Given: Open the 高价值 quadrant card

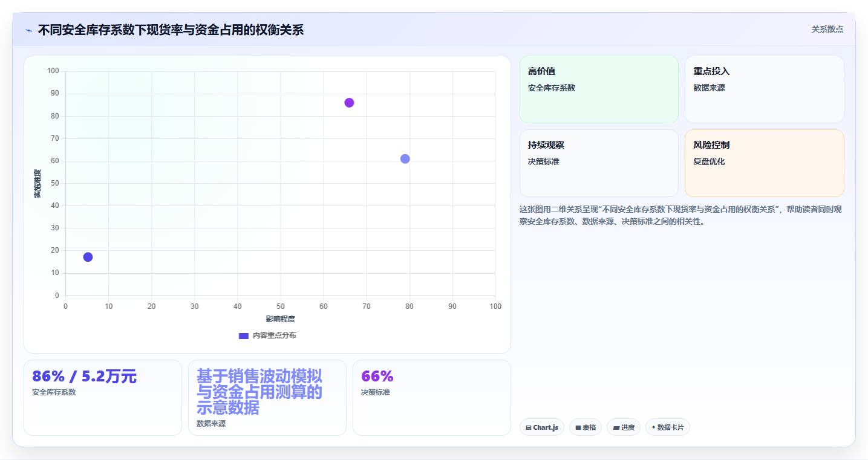Looking at the screenshot, I should coord(599,89).
